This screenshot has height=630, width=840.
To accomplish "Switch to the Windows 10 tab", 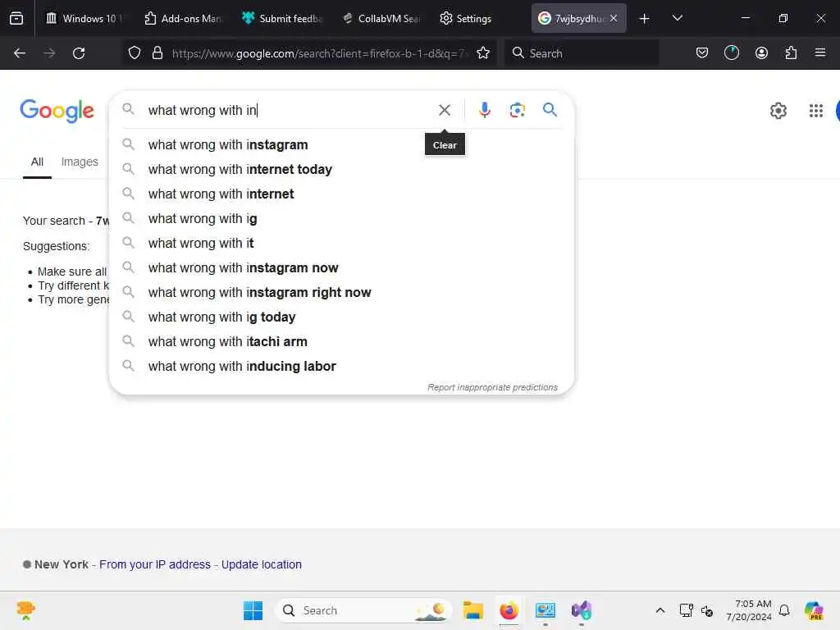I will tap(84, 18).
